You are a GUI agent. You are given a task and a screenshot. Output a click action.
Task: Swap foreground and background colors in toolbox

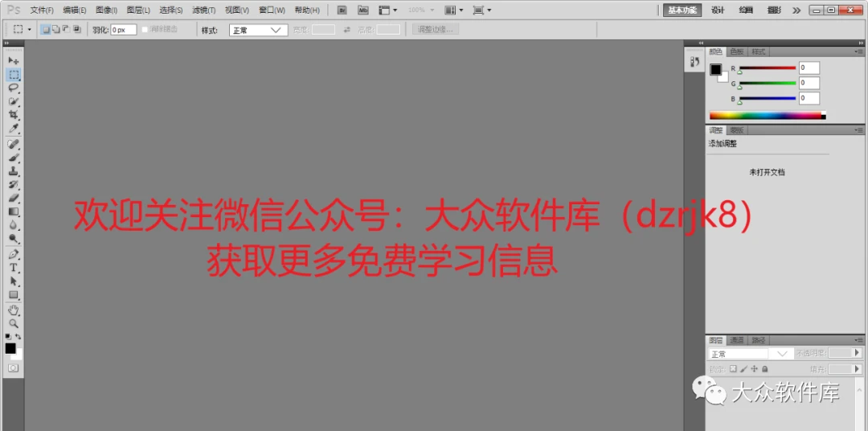click(x=18, y=336)
